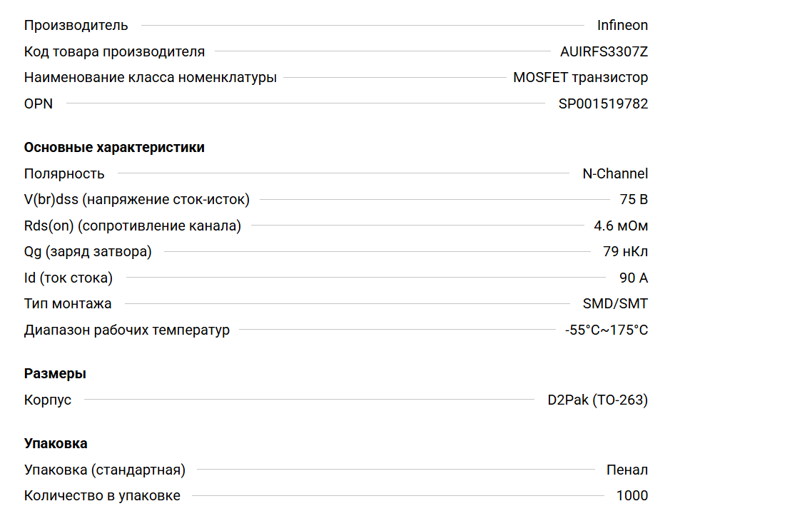Click the Упаковка section heading
812x516 pixels.
pos(56,444)
